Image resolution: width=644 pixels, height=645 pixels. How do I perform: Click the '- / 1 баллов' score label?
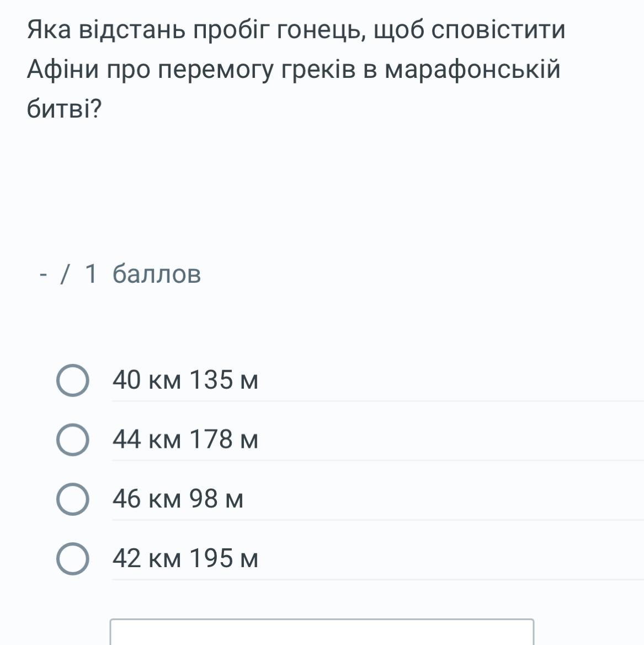pyautogui.click(x=120, y=274)
